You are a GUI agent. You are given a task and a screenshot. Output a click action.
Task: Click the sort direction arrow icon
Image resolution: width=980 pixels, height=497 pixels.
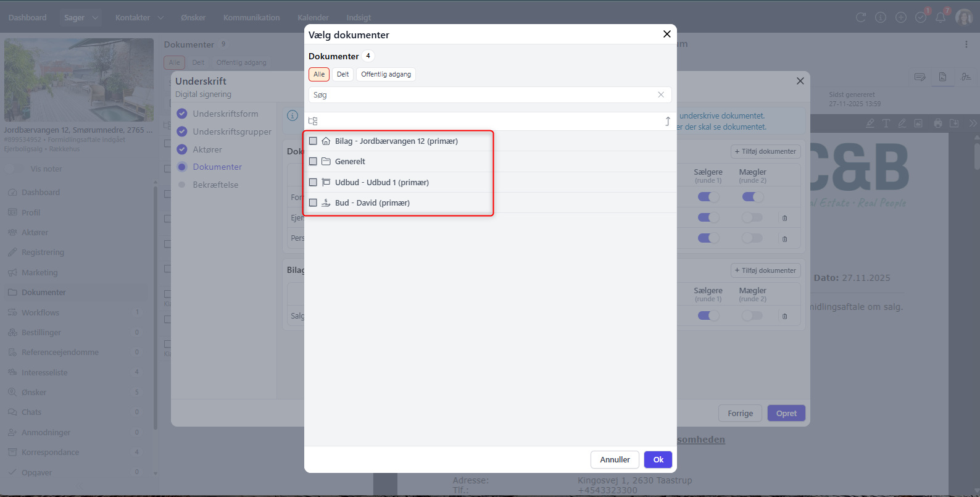click(x=667, y=121)
